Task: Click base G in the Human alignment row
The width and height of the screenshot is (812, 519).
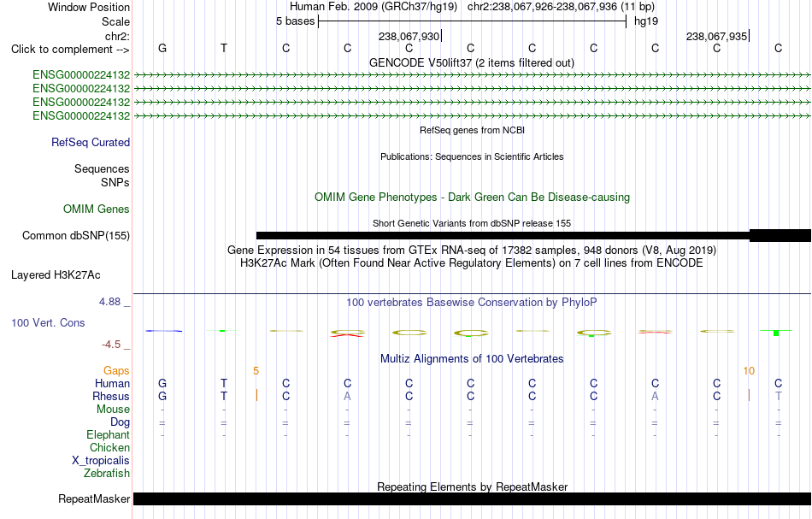Action: (x=162, y=383)
